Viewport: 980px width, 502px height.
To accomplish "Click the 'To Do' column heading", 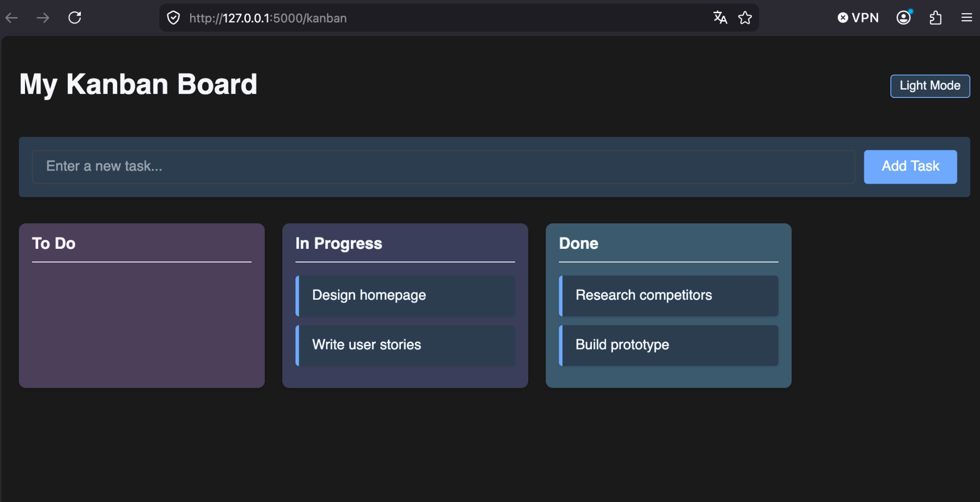I will coord(54,243).
